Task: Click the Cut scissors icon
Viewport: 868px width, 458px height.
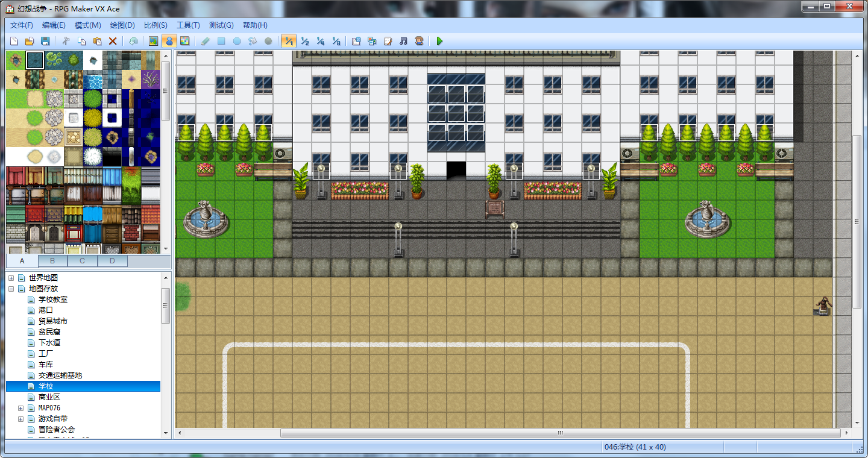Action: click(x=66, y=41)
